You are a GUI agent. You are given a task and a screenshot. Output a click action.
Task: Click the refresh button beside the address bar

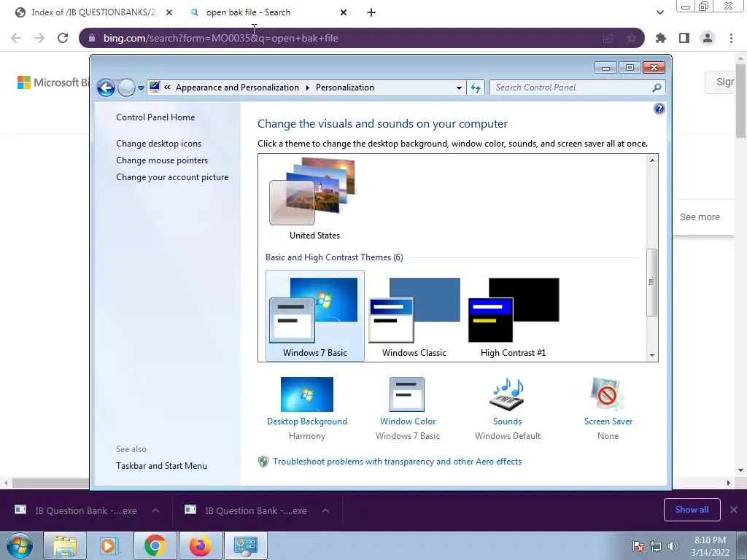[x=476, y=87]
